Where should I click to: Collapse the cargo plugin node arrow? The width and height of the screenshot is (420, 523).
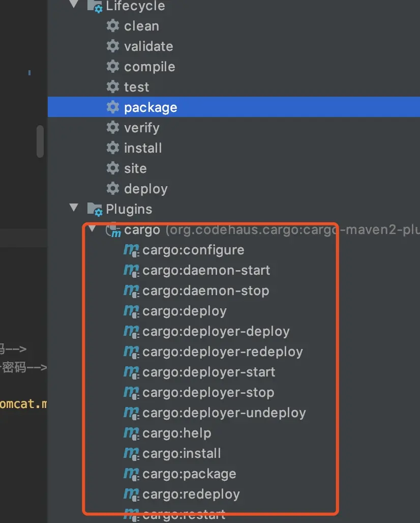92,228
